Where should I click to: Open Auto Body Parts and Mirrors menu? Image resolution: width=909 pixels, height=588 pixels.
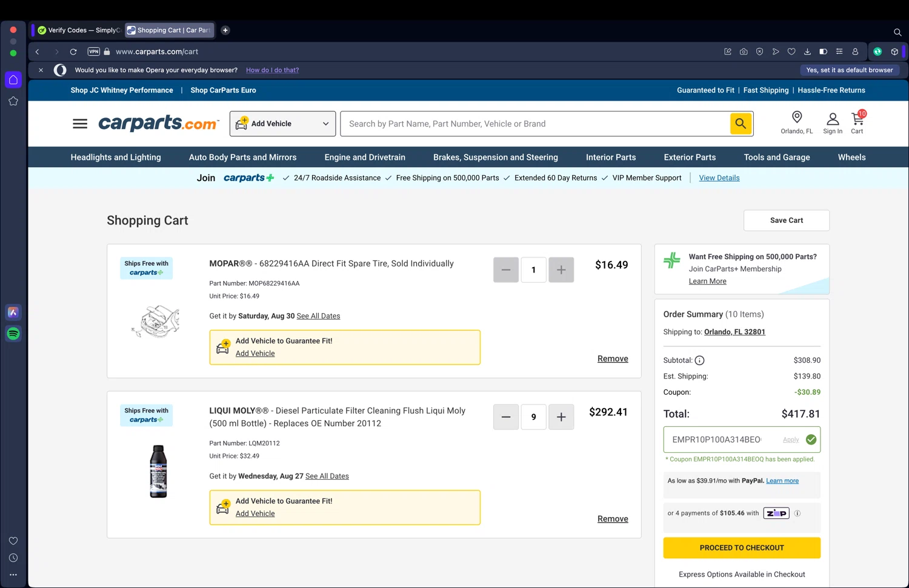(x=242, y=157)
